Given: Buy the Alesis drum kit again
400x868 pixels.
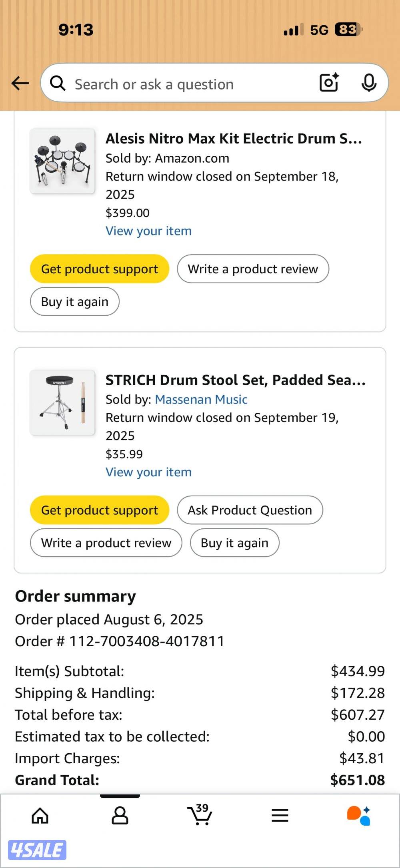Looking at the screenshot, I should coord(75,302).
